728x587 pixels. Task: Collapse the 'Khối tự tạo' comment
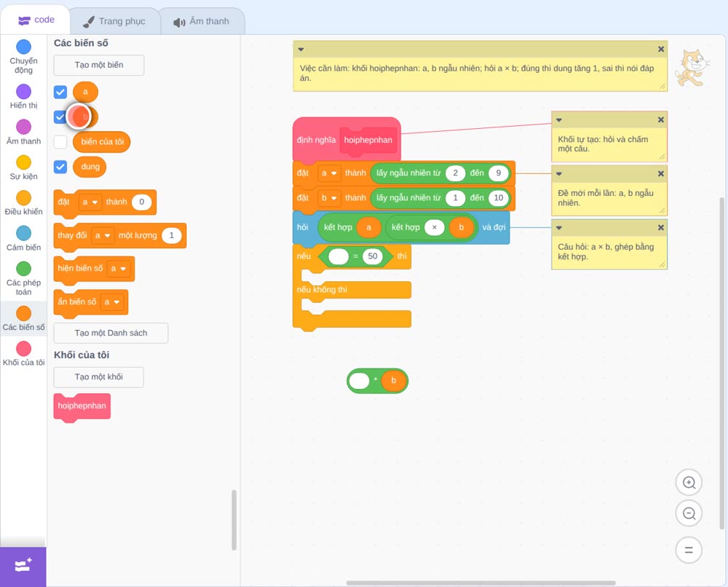pos(559,120)
